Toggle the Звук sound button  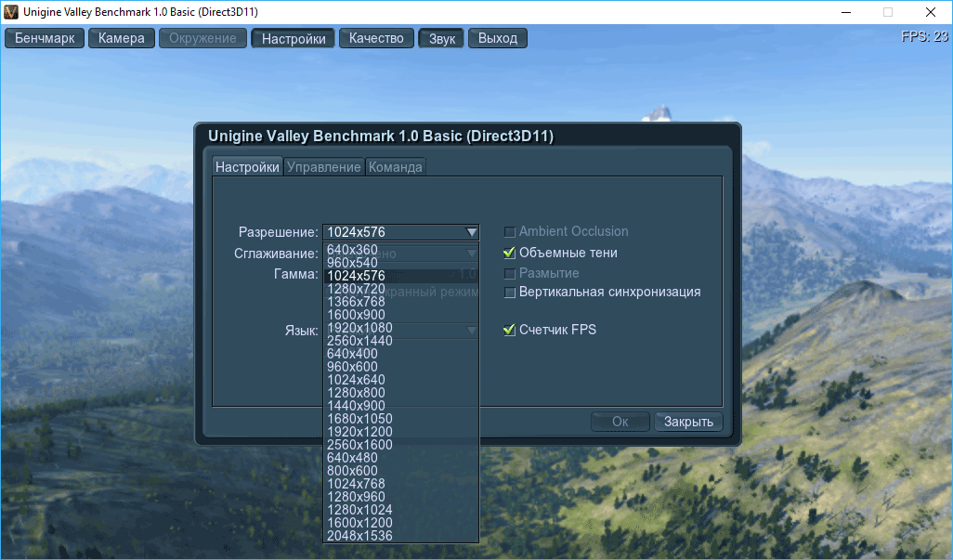coord(441,38)
